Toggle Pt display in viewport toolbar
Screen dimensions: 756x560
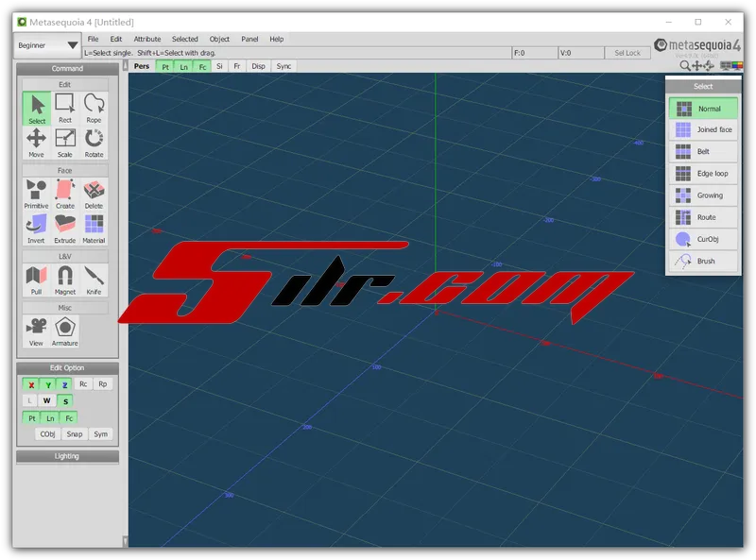165,66
